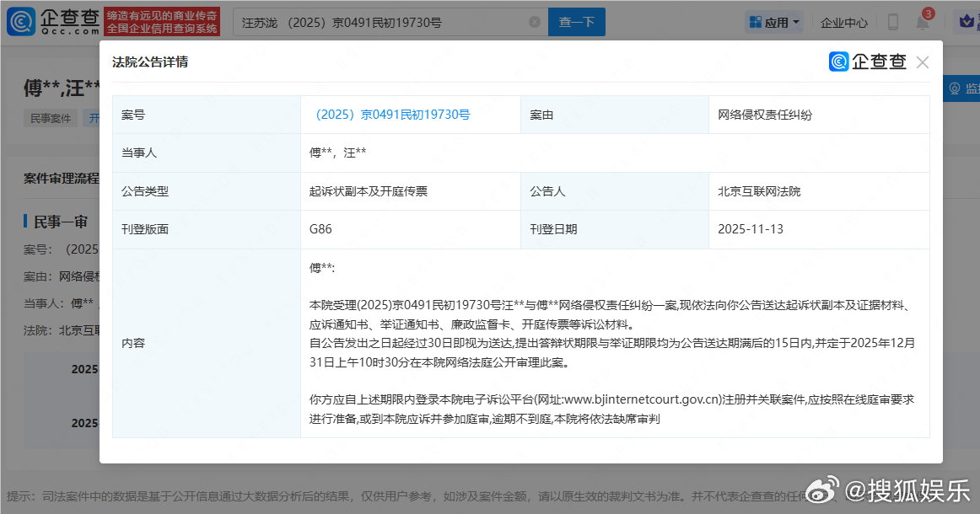
Task: Click the 监控 button on the right edge
Action: 962,88
